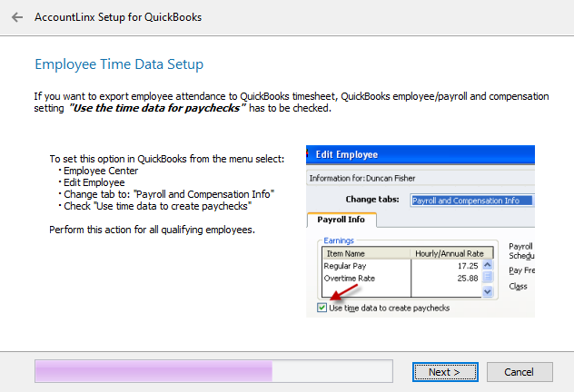This screenshot has height=392, width=574.
Task: Select the Payroll Info tab
Action: click(343, 219)
